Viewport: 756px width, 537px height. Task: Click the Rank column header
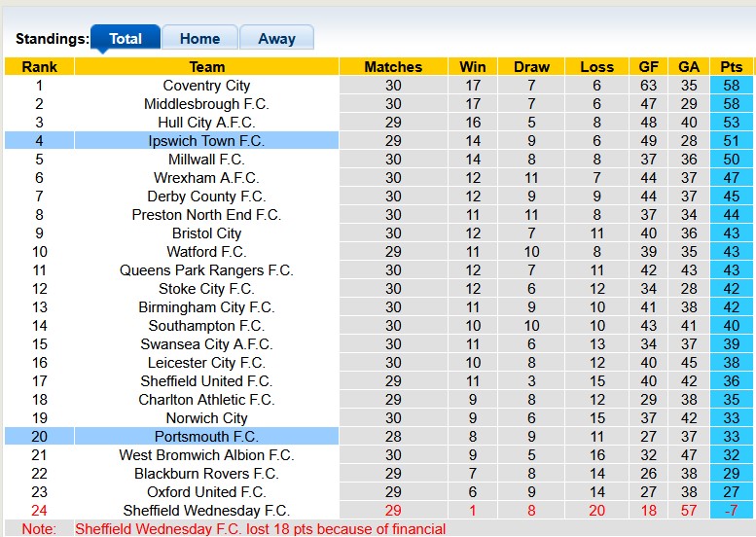coord(39,67)
